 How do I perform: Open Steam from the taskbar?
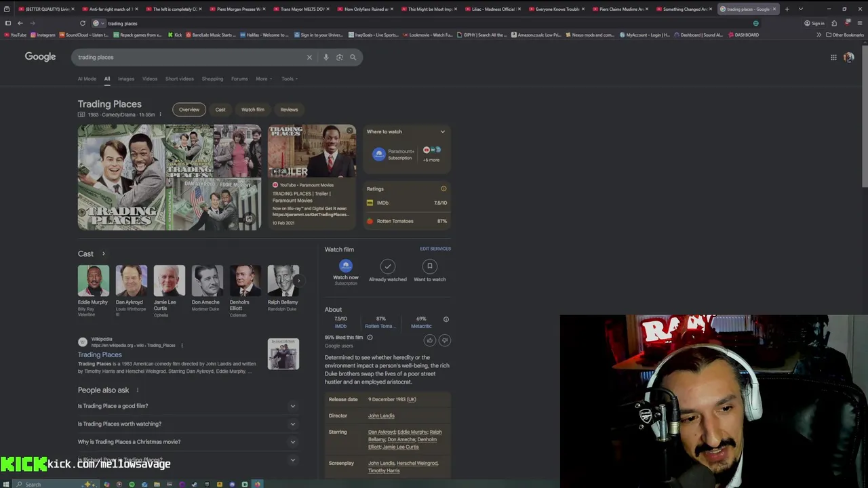click(194, 484)
